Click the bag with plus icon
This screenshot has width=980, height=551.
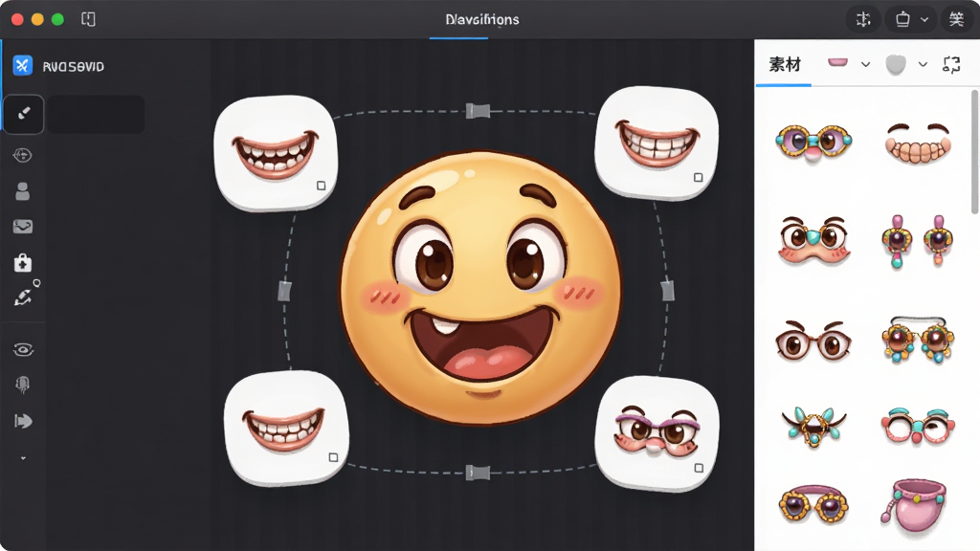[23, 262]
